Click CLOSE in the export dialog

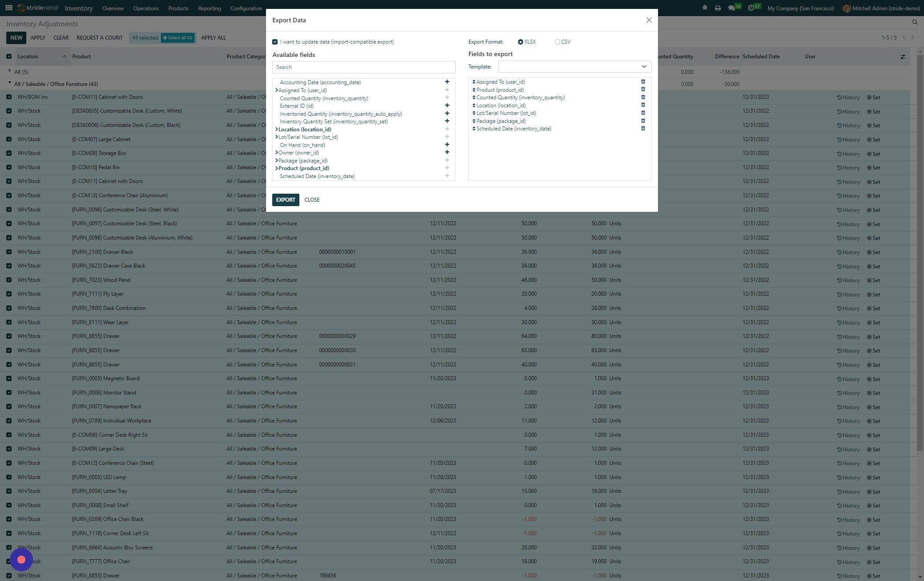[x=312, y=200]
